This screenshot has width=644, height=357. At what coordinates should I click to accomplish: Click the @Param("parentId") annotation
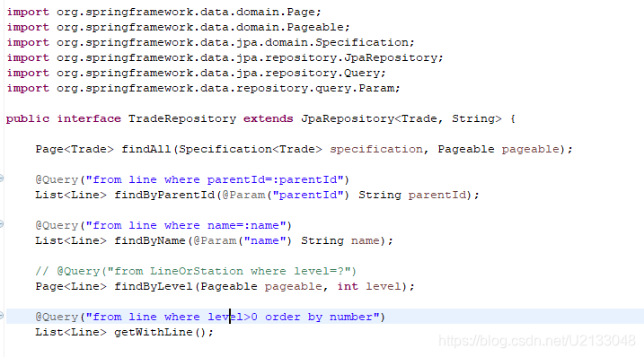[286, 195]
